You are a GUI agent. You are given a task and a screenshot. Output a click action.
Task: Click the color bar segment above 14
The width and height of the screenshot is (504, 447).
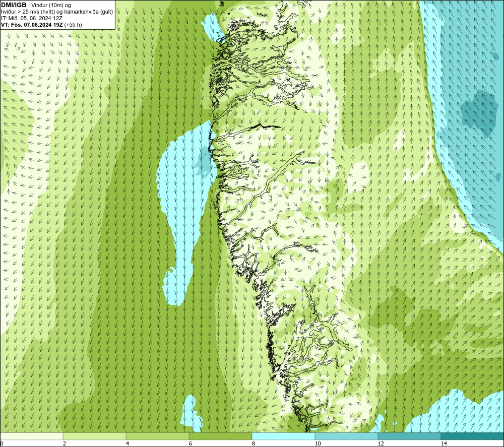tap(472, 436)
